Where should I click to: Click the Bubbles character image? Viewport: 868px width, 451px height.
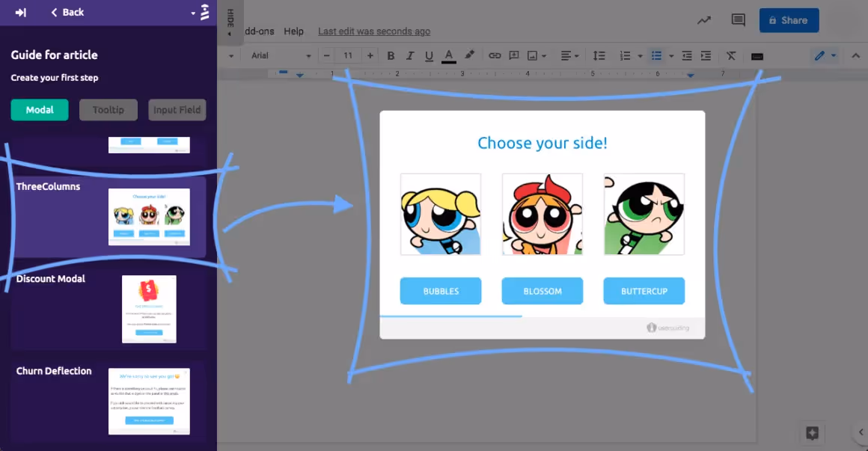click(441, 214)
